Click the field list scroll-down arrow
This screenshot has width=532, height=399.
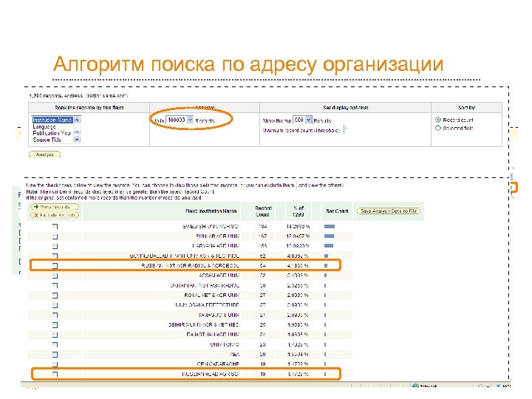pos(77,139)
